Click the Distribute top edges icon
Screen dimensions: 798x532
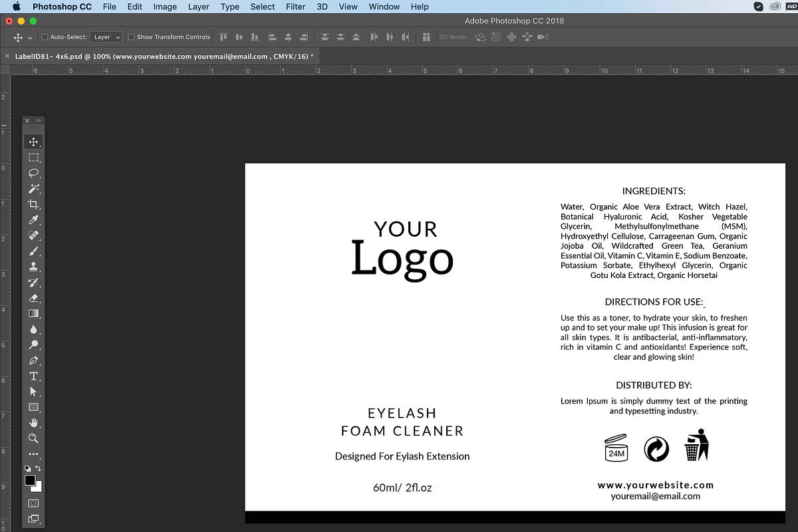325,37
